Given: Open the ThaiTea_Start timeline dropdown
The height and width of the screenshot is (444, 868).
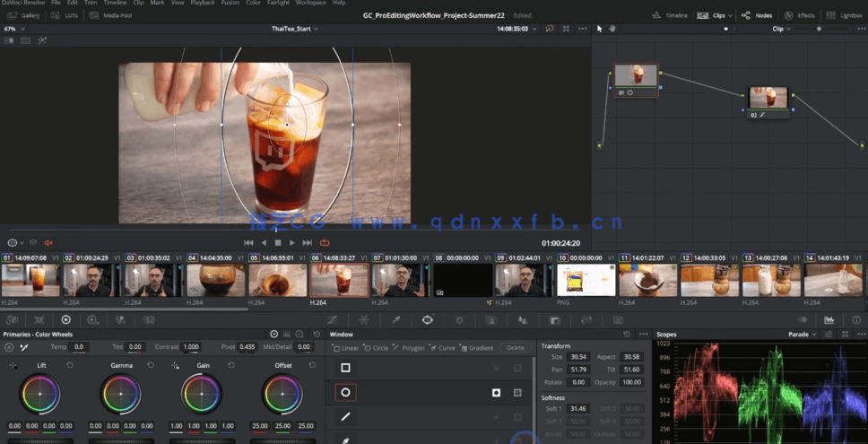Looking at the screenshot, I should tap(295, 29).
